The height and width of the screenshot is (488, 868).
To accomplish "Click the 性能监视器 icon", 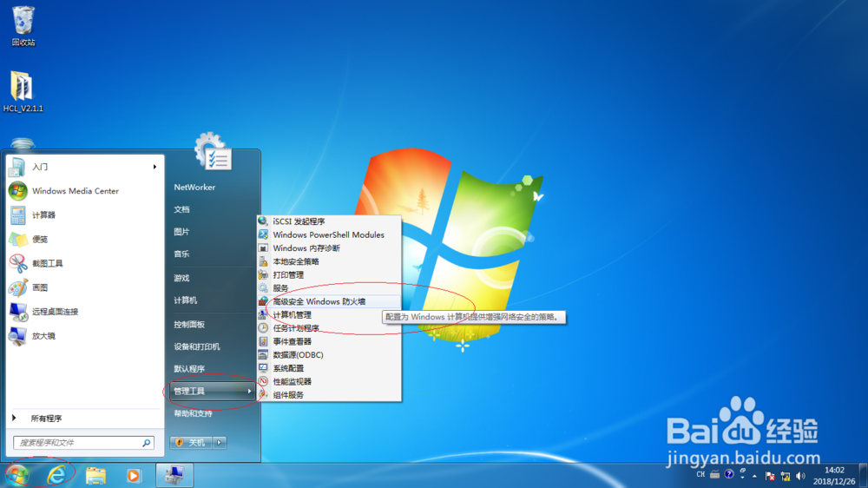I will pyautogui.click(x=264, y=381).
